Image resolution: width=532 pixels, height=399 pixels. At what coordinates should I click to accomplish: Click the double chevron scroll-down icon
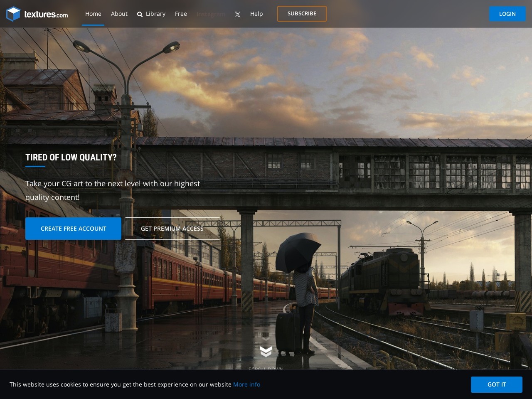point(266,351)
